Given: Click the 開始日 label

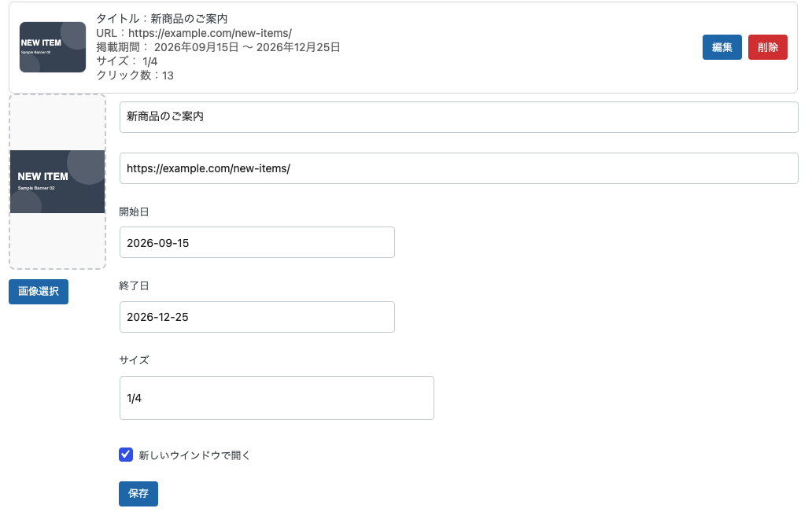Looking at the screenshot, I should coord(134,212).
